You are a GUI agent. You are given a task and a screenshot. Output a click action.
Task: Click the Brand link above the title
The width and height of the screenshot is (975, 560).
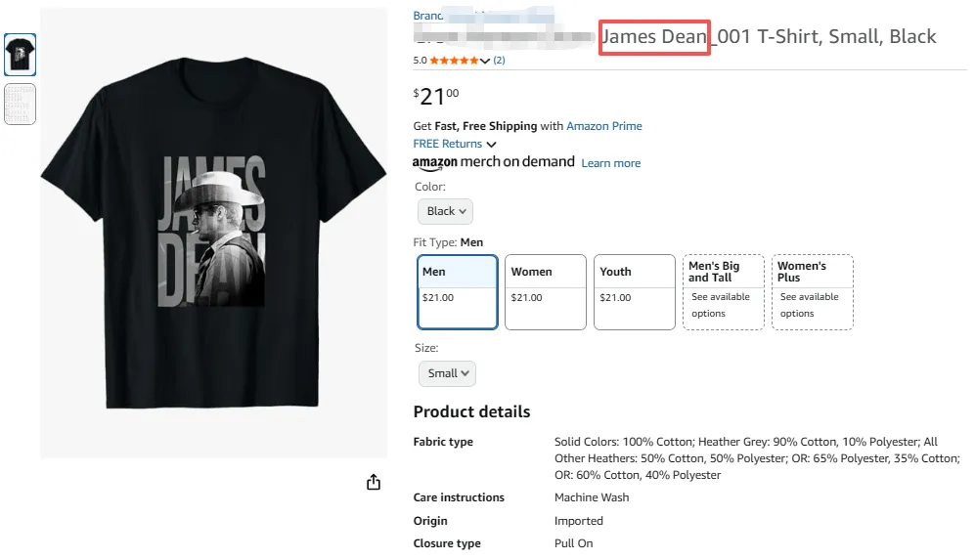point(428,16)
